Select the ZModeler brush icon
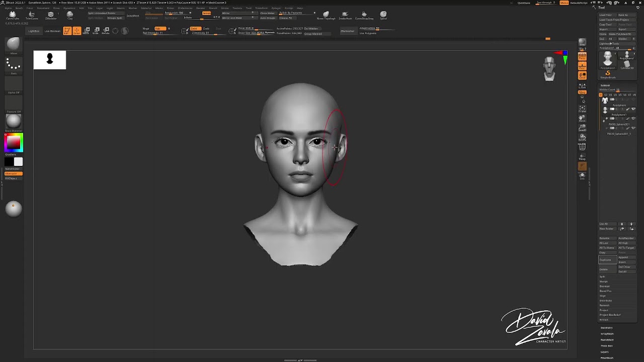The image size is (644, 362). [x=51, y=15]
